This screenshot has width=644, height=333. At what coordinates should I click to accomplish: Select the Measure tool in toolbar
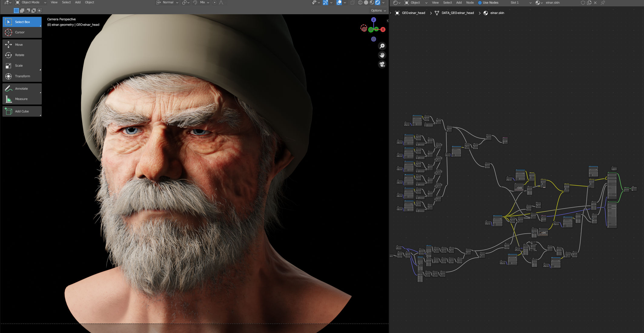click(x=21, y=98)
